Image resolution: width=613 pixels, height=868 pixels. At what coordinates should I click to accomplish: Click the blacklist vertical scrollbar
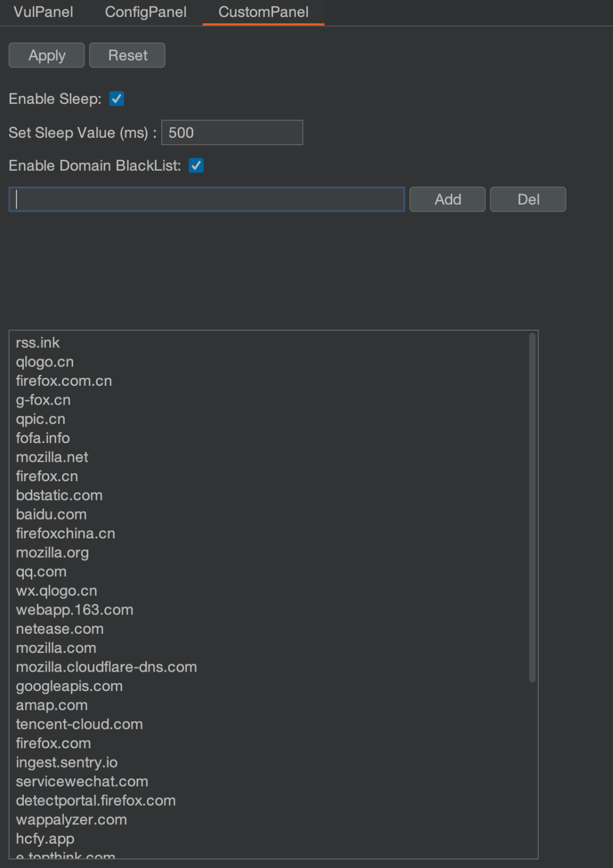[x=532, y=507]
